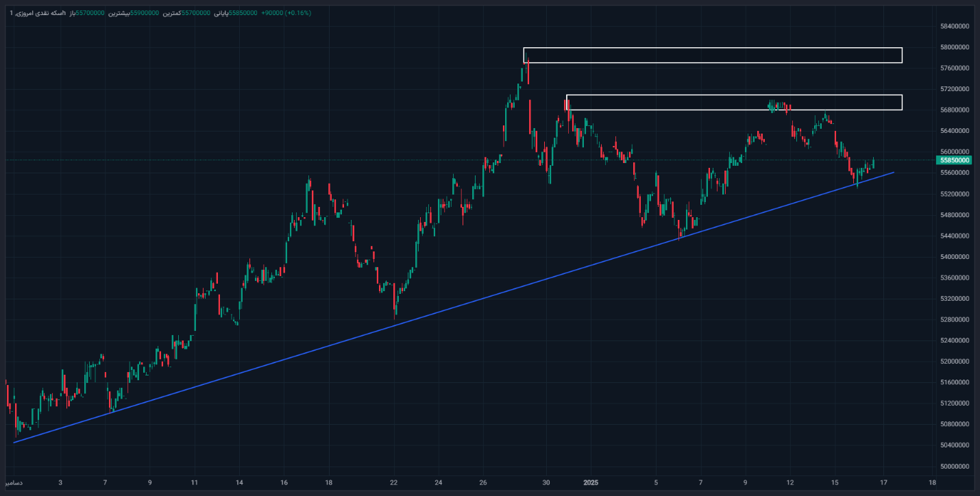Select the upper white rectangle near 58000000
The width and height of the screenshot is (980, 496).
point(713,49)
